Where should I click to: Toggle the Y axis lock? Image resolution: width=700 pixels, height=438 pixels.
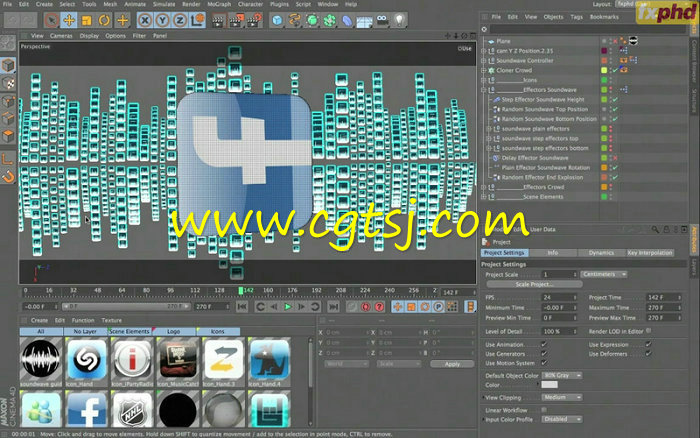[162, 20]
